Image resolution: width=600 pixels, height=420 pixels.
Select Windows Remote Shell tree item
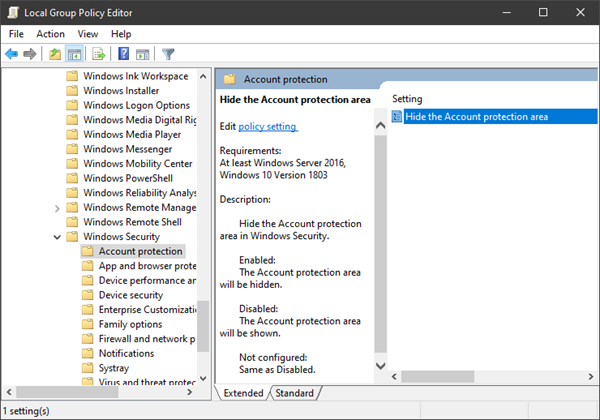132,222
